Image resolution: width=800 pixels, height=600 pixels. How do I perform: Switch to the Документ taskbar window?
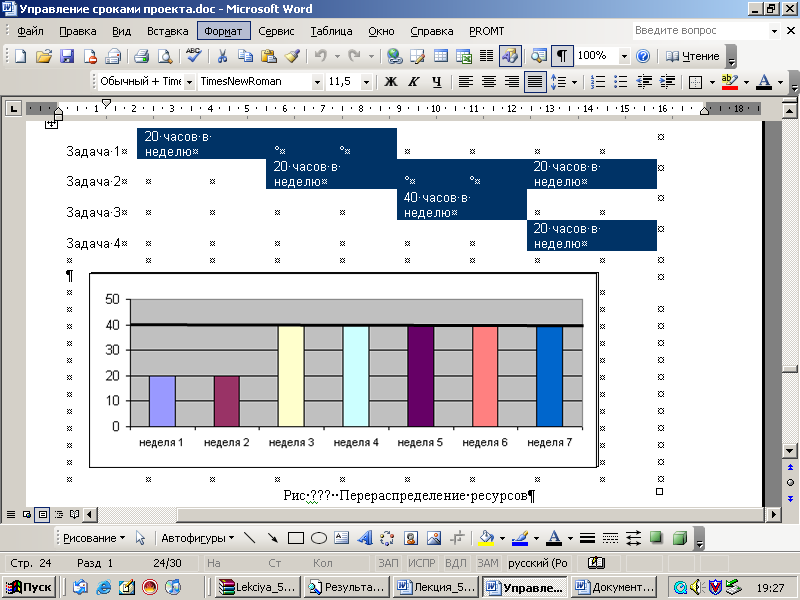click(x=616, y=587)
